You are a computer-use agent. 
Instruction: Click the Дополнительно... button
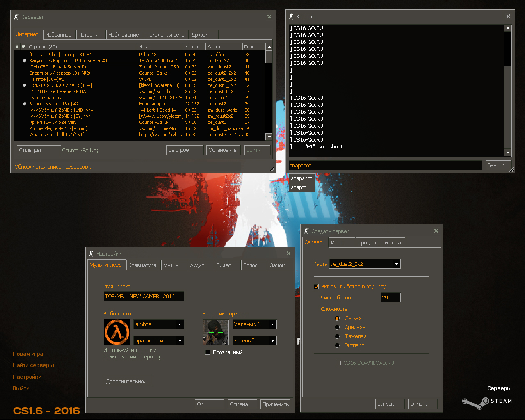pyautogui.click(x=128, y=381)
